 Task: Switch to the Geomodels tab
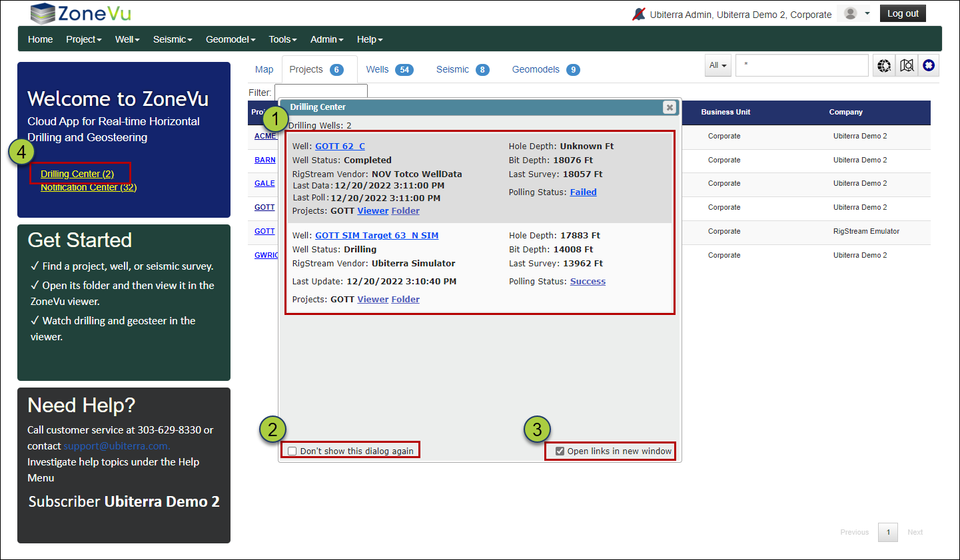546,69
